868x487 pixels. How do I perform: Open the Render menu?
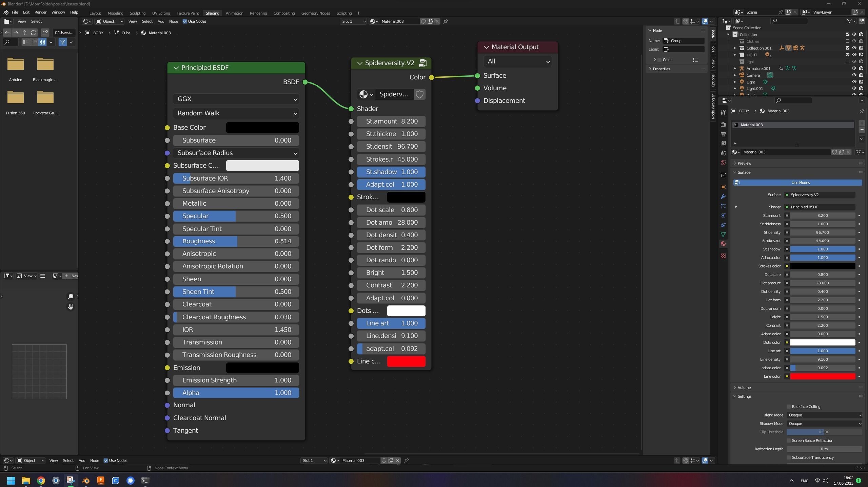pos(40,12)
